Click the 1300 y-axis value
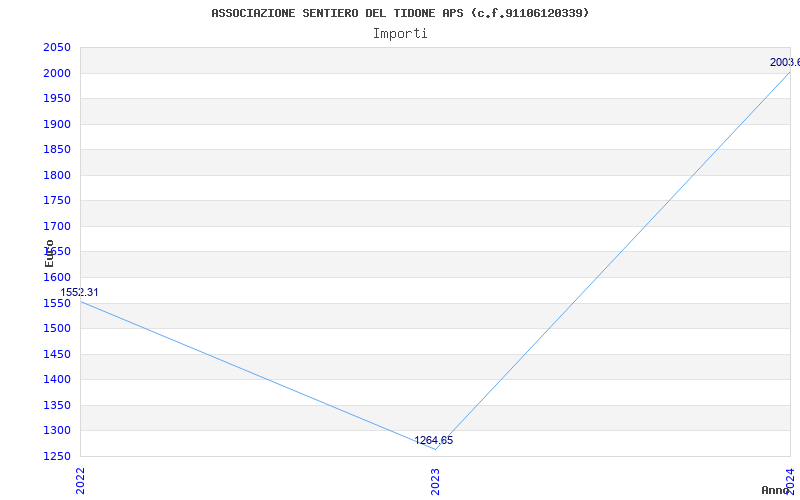This screenshot has height=500, width=800. (57, 431)
